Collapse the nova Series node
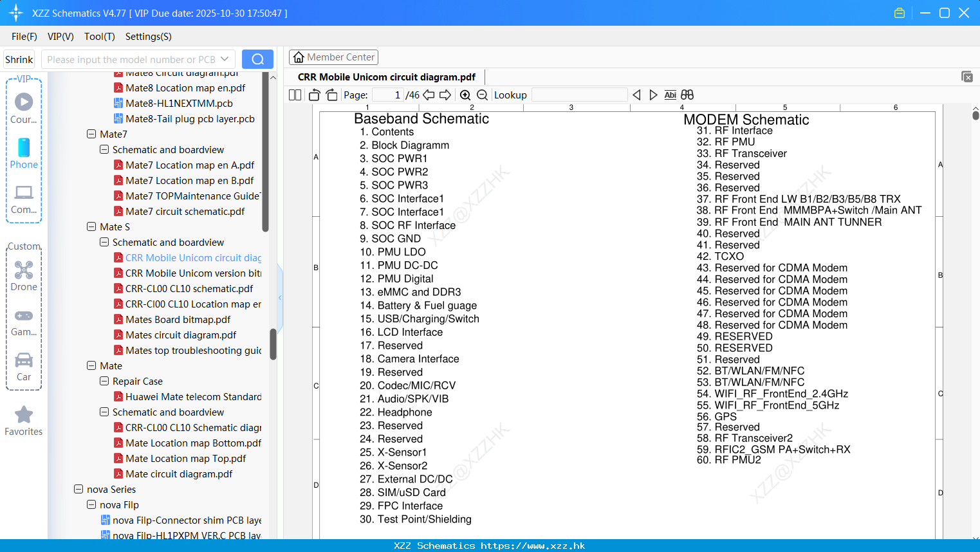980x552 pixels. click(79, 489)
